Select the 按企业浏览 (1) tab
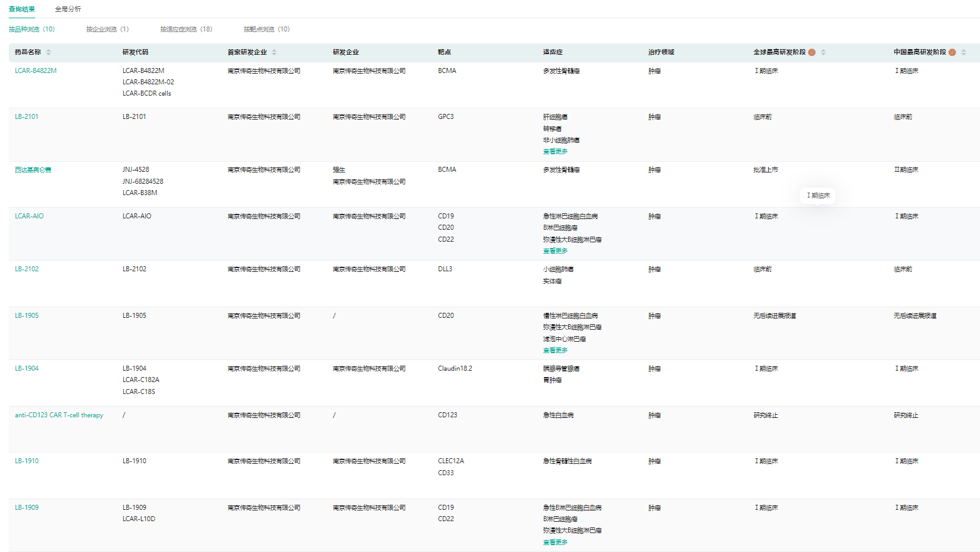The width and height of the screenshot is (980, 552). 107,30
